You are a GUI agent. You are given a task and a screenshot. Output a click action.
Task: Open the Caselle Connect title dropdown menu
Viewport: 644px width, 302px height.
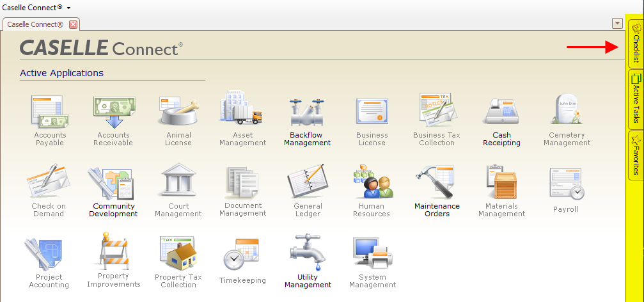(68, 8)
